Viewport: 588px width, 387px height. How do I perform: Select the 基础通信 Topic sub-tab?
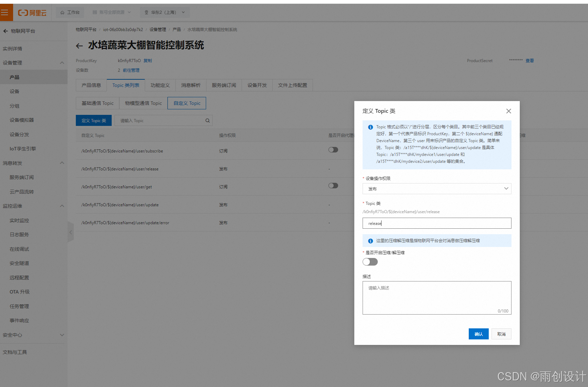pyautogui.click(x=98, y=103)
